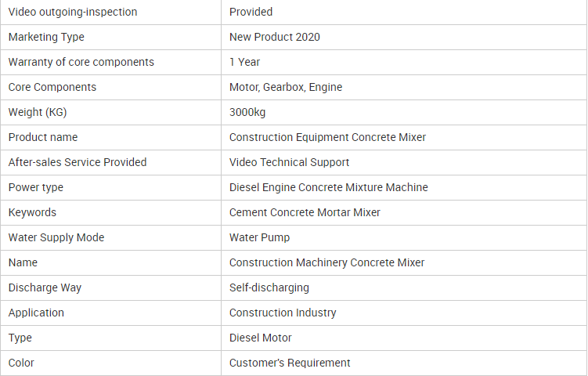Screen dimensions: 588x376
Task: Click the "Water Supply Mode" label
Action: pos(56,237)
